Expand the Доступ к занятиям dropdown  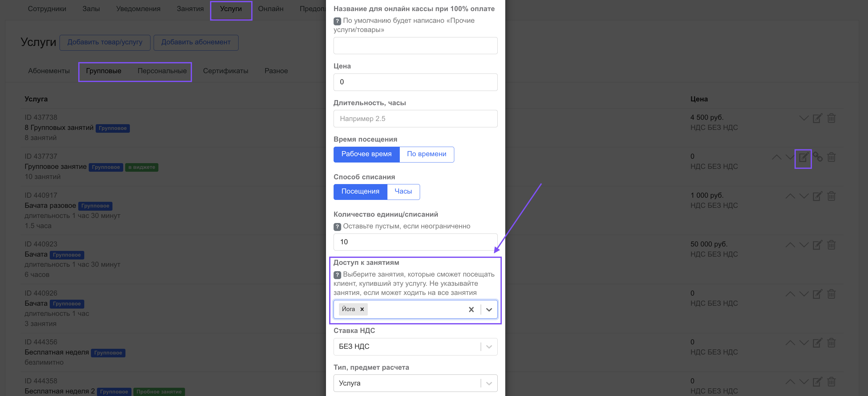coord(489,310)
